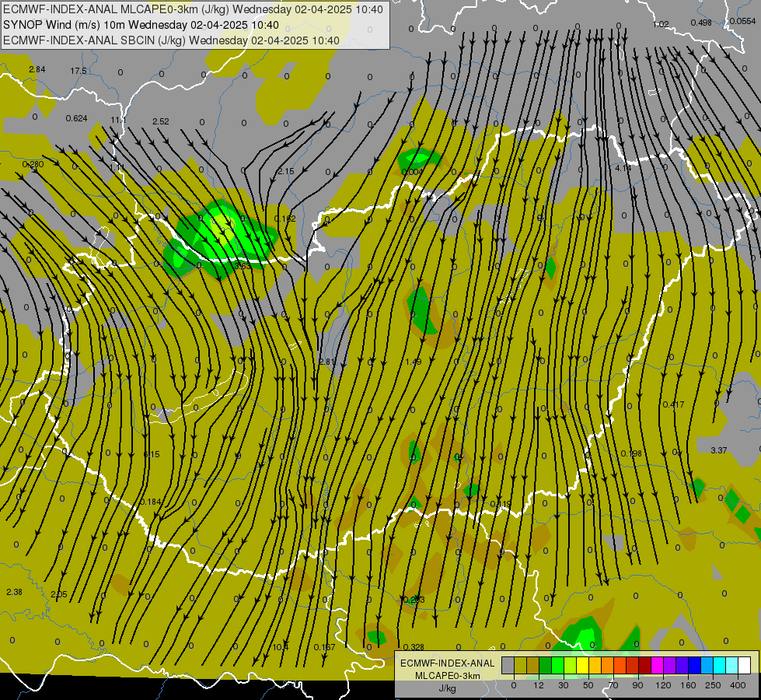Click the map value 4.14
Screen dimensions: 761x700
coord(623,168)
